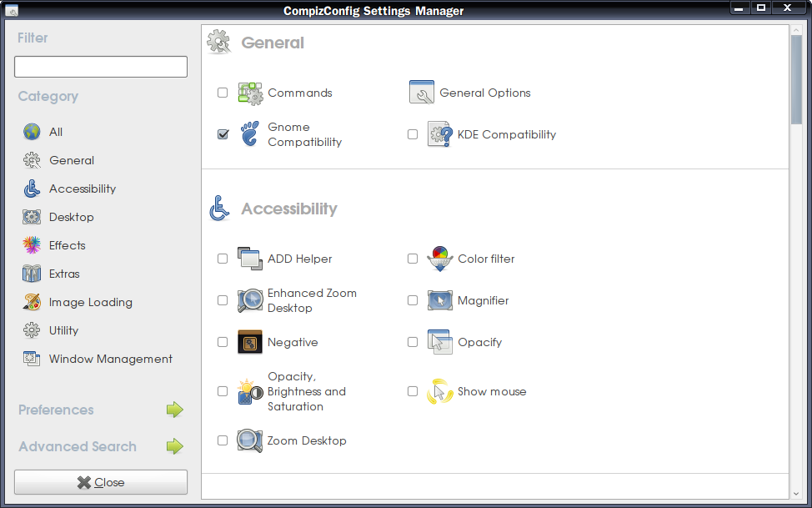Click the Commands plugin icon
The height and width of the screenshot is (508, 812).
point(249,92)
